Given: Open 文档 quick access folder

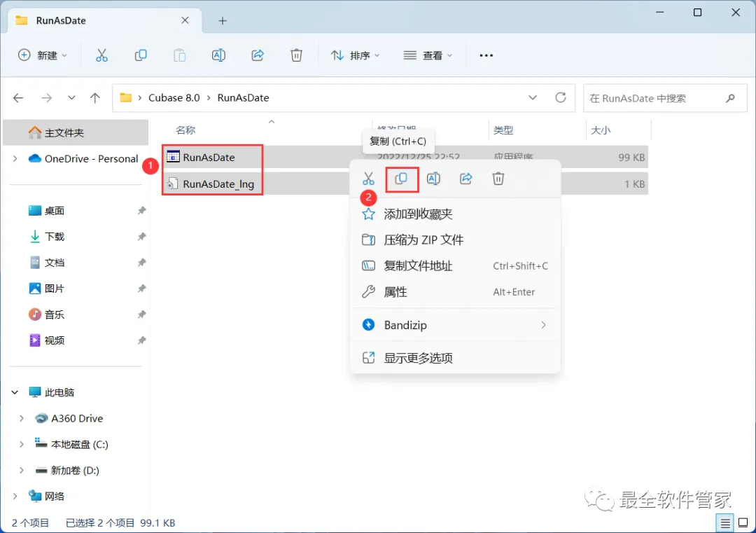Looking at the screenshot, I should [x=54, y=263].
